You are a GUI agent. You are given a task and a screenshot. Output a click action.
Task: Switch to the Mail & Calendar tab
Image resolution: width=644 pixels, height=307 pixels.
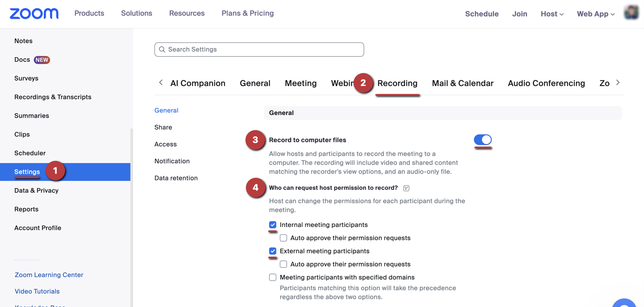point(462,83)
